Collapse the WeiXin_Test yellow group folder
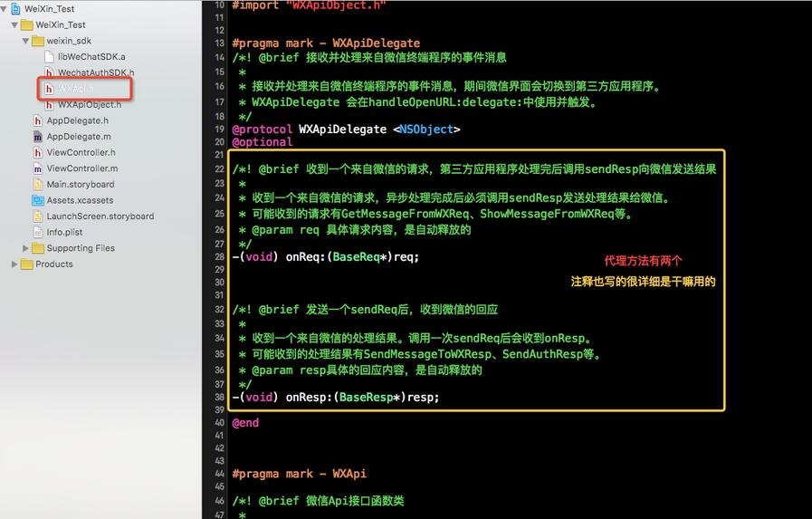This screenshot has height=519, width=812. click(x=14, y=24)
